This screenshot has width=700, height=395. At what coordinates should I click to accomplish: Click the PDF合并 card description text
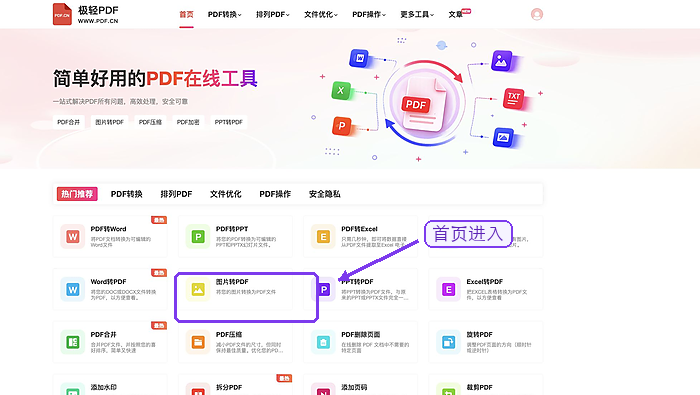click(123, 348)
